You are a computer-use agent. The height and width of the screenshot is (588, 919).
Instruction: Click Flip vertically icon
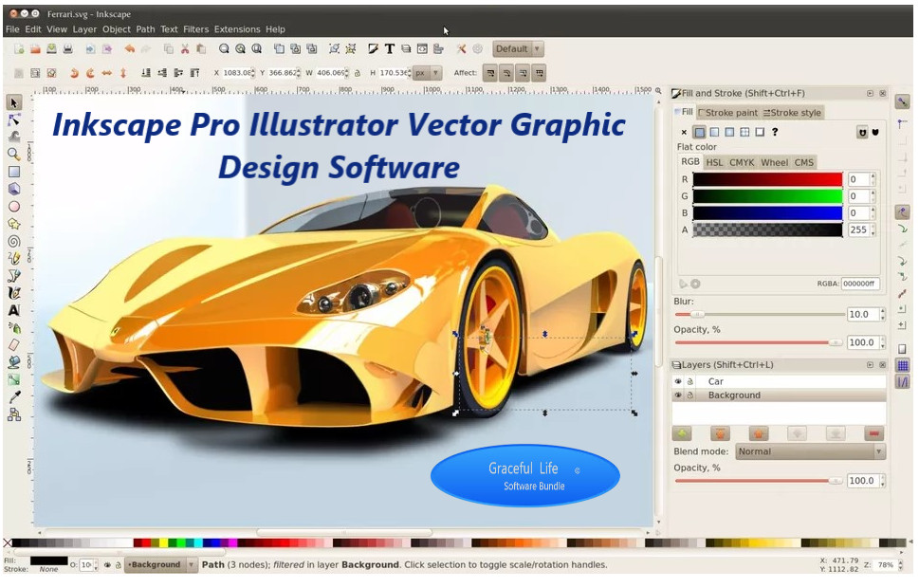click(x=123, y=73)
